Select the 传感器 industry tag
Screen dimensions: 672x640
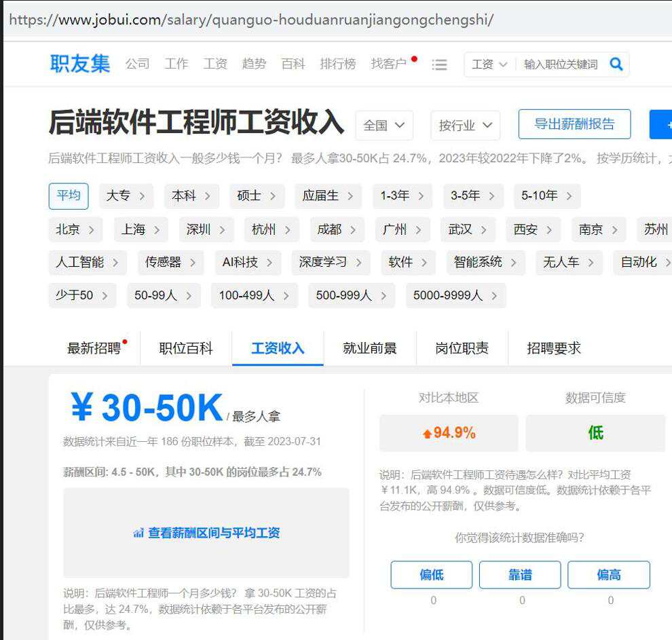point(170,263)
